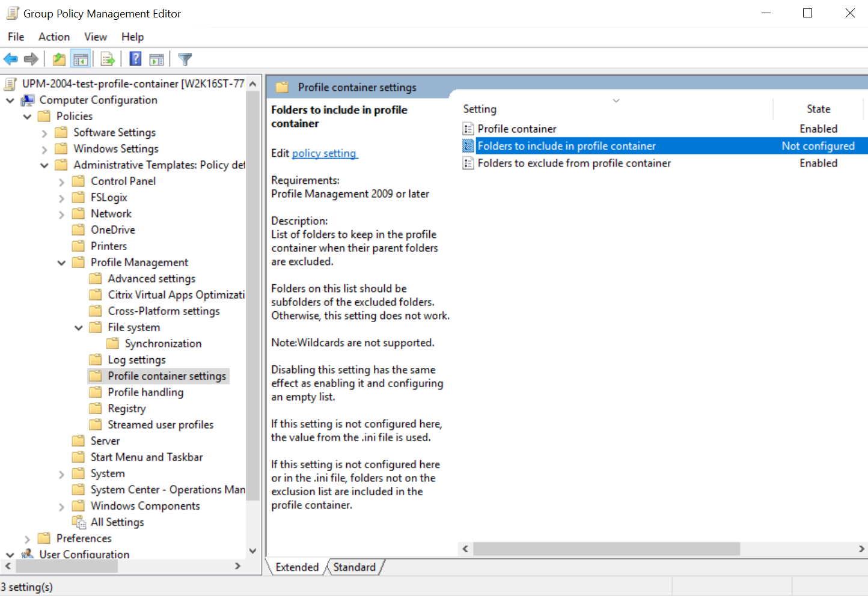Screen dimensions: 868x598
Task: Click the Filter funnel toolbar icon
Action: pyautogui.click(x=185, y=59)
